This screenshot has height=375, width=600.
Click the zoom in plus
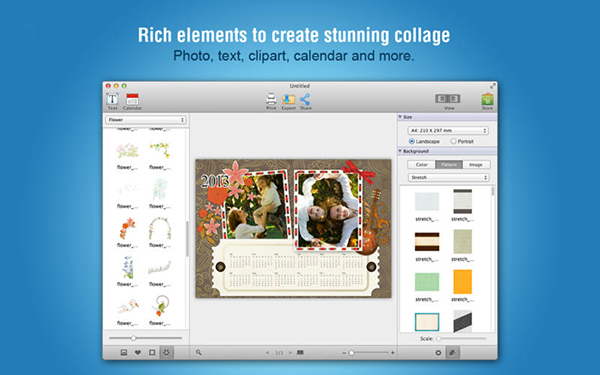click(x=393, y=353)
